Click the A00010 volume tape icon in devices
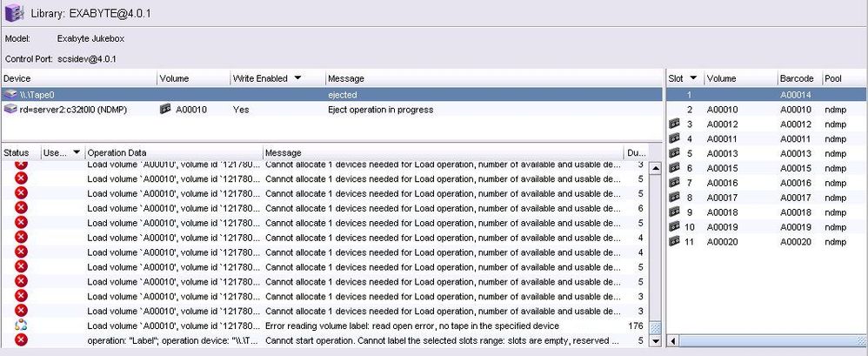The image size is (868, 356). click(165, 110)
